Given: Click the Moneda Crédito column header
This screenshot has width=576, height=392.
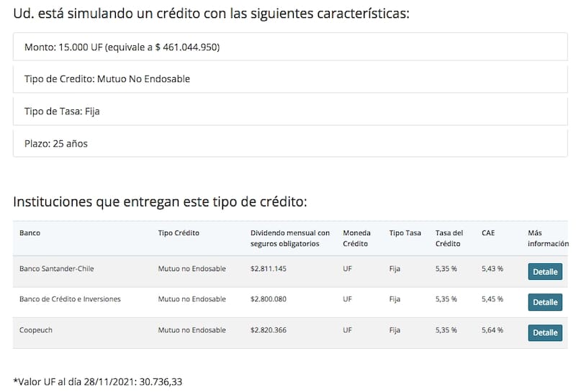Looking at the screenshot, I should (x=357, y=238).
